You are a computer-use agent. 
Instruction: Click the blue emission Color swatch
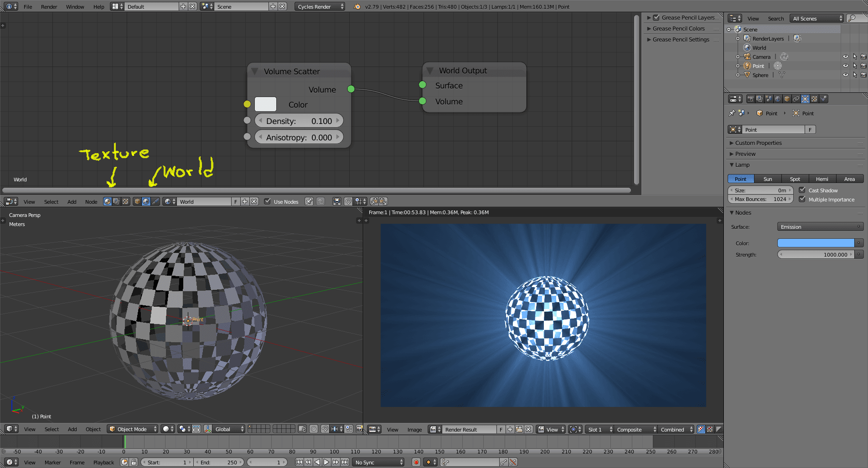pos(815,243)
